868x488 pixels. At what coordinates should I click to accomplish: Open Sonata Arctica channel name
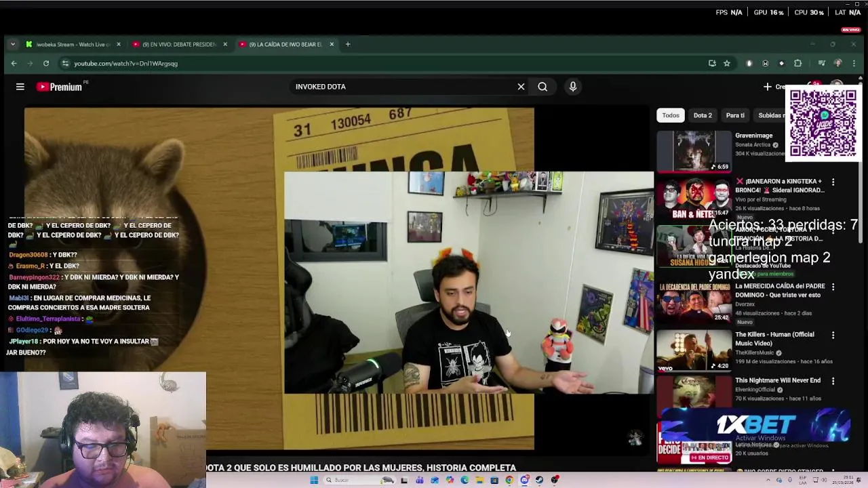(x=753, y=145)
